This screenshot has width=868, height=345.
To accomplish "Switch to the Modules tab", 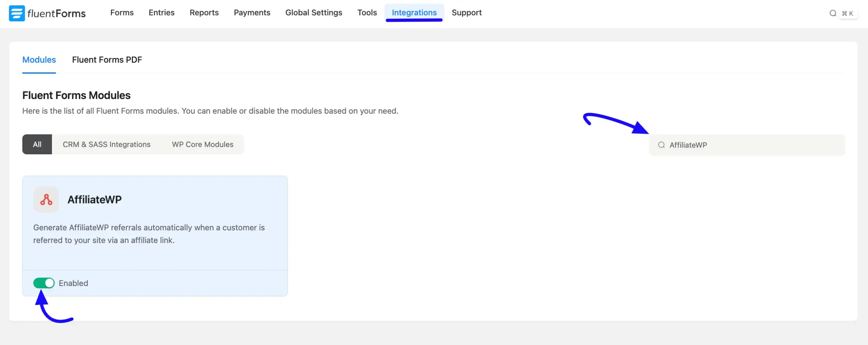I will point(39,60).
